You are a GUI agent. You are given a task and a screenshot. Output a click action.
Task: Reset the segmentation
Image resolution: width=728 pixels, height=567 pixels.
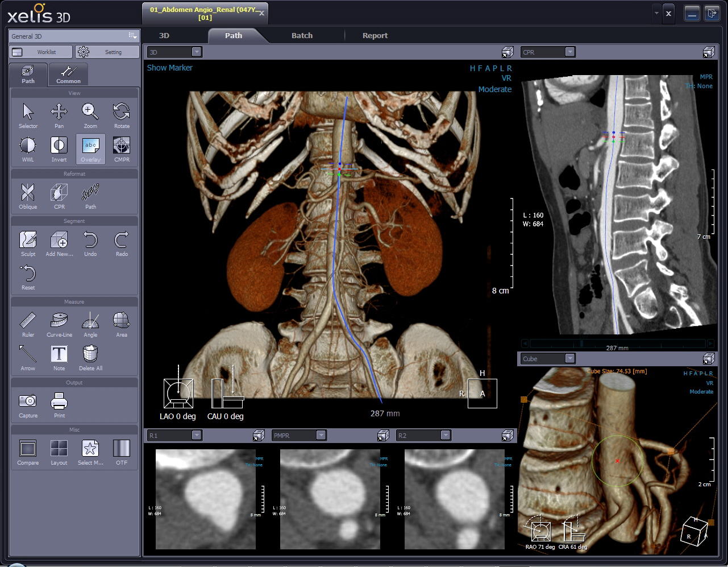[x=28, y=277]
